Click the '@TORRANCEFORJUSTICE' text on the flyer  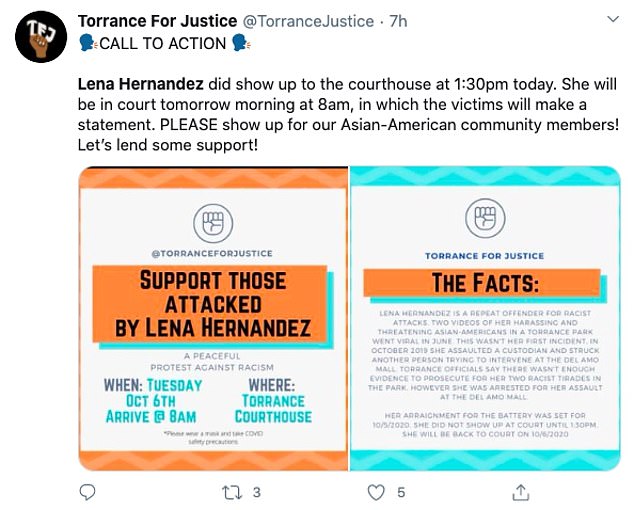(211, 253)
